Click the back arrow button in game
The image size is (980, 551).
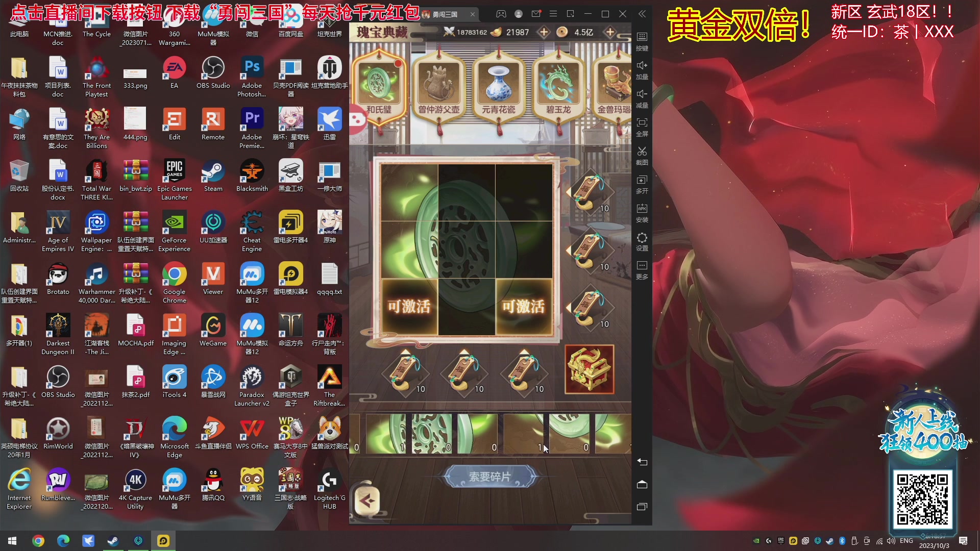click(x=367, y=501)
